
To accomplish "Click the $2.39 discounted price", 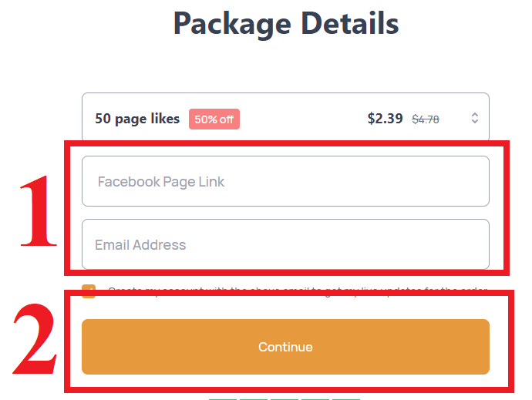I will (x=385, y=119).
